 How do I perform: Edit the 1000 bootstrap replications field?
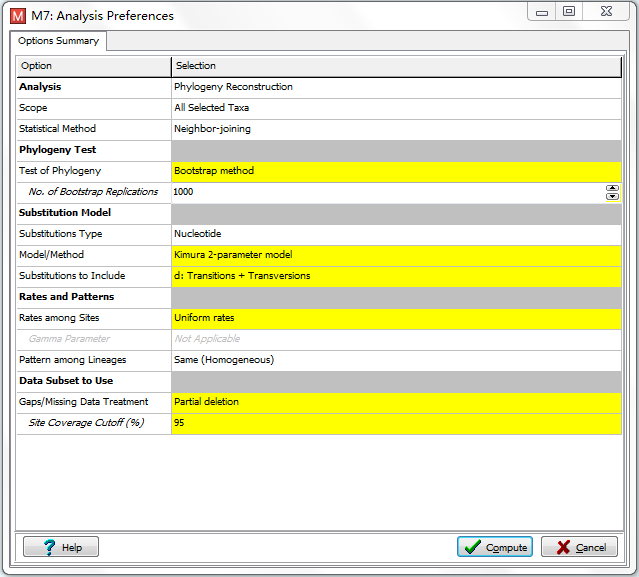coord(388,192)
